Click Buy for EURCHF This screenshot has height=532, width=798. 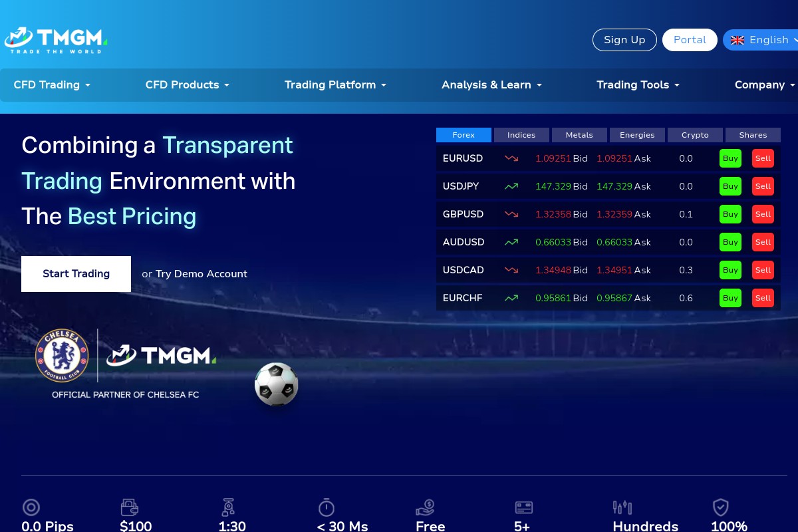click(x=731, y=298)
